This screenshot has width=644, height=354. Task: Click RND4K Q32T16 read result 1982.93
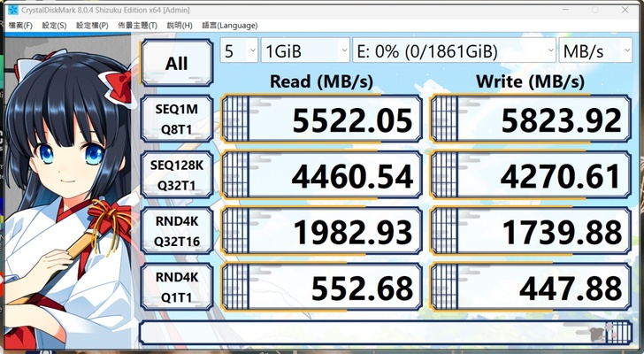click(x=322, y=231)
